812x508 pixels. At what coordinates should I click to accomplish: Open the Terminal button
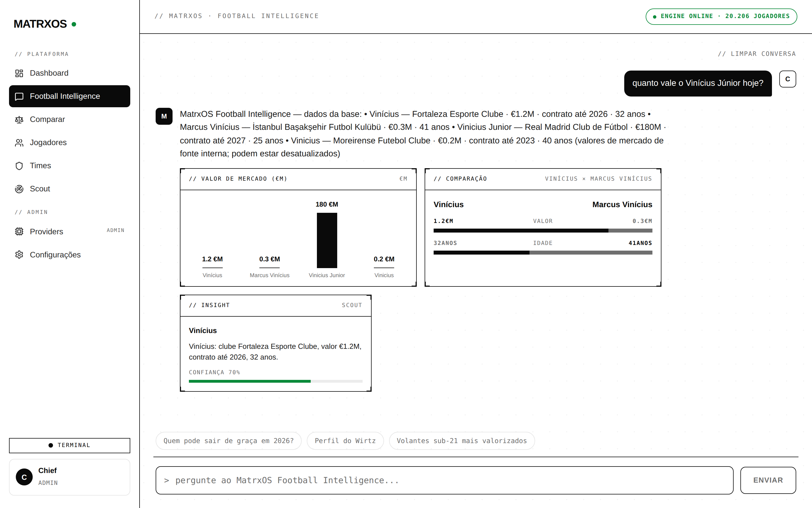(x=69, y=446)
